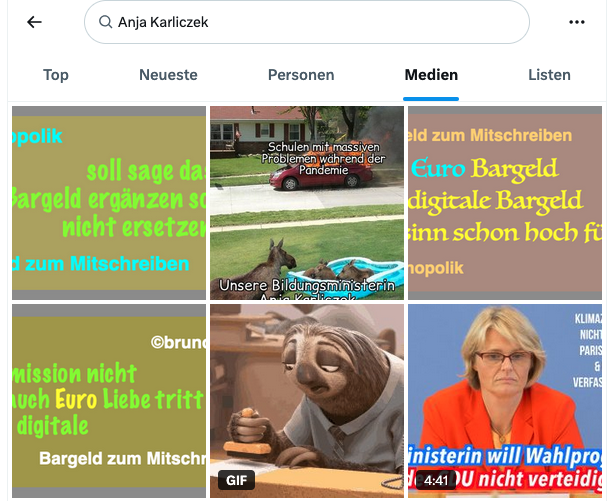This screenshot has height=501, width=612.
Task: Open the Listen tab
Action: tap(549, 75)
